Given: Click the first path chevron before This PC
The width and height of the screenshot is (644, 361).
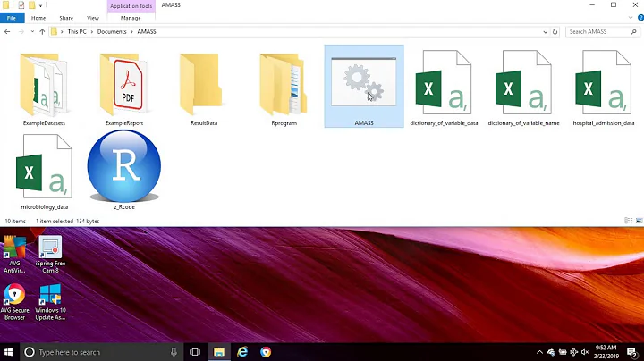Looking at the screenshot, I should 62,31.
